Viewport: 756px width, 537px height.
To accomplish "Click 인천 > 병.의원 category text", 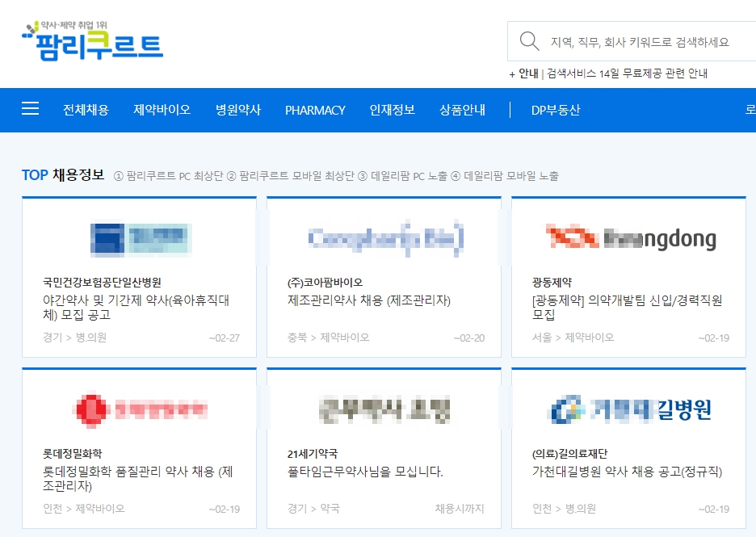I will pyautogui.click(x=564, y=509).
